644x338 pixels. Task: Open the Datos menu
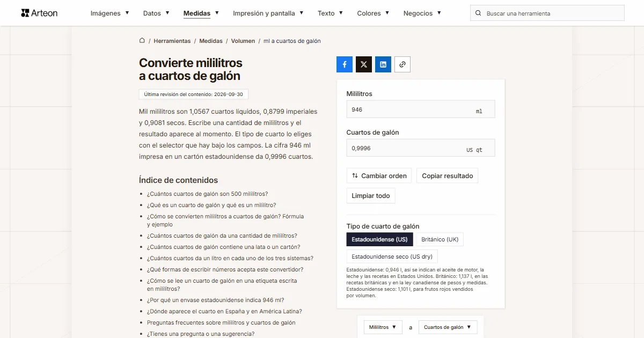coord(156,13)
